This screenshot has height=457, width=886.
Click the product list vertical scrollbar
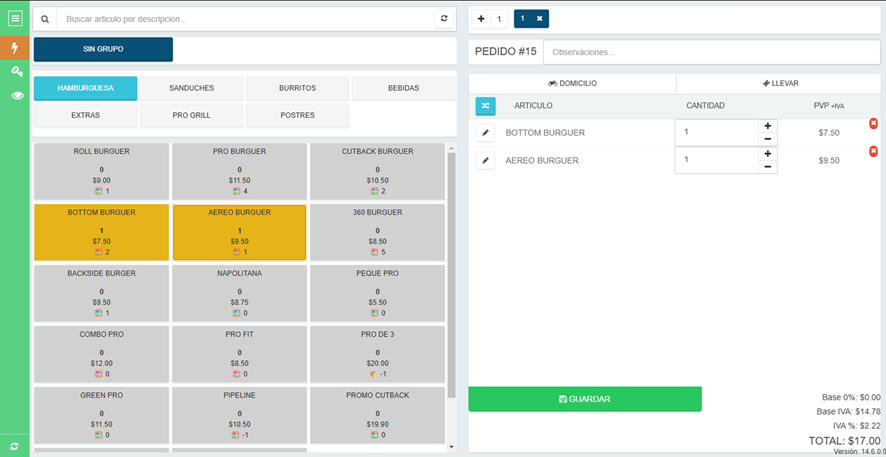[x=451, y=275]
